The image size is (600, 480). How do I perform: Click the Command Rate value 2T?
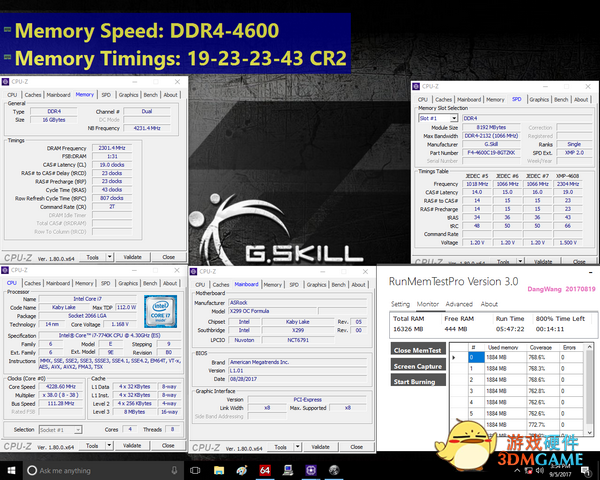(x=112, y=207)
